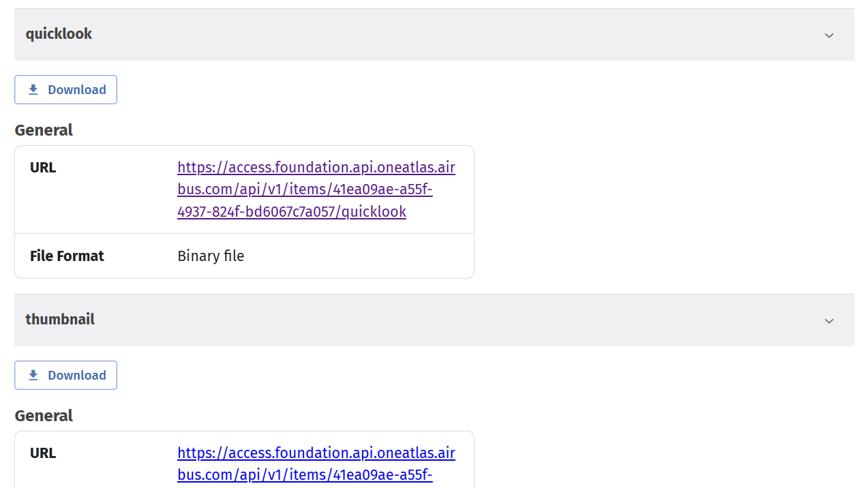Click the download arrow icon under thumbnail
This screenshot has height=488, width=868.
click(33, 376)
